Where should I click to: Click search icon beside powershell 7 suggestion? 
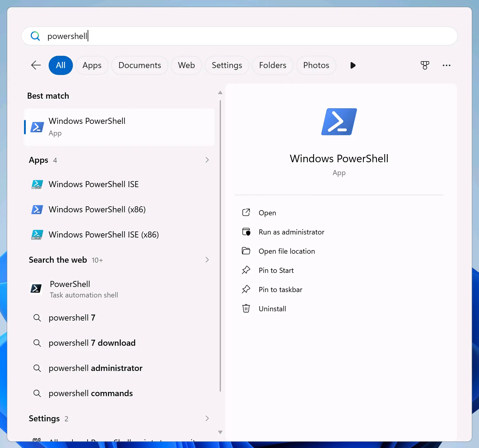click(x=37, y=318)
